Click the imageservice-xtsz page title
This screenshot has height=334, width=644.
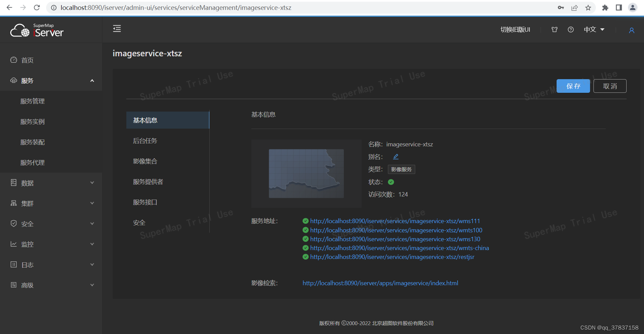[x=147, y=54]
